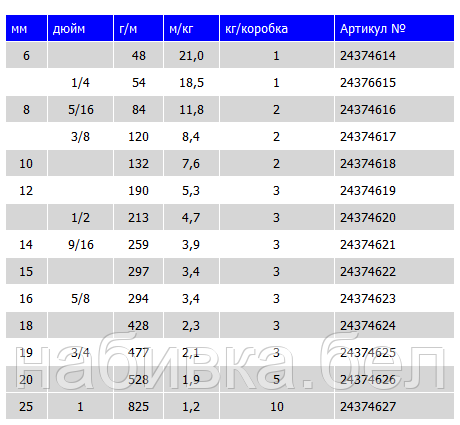Click article number 24376615
Screen dimensions: 460x425
point(368,83)
